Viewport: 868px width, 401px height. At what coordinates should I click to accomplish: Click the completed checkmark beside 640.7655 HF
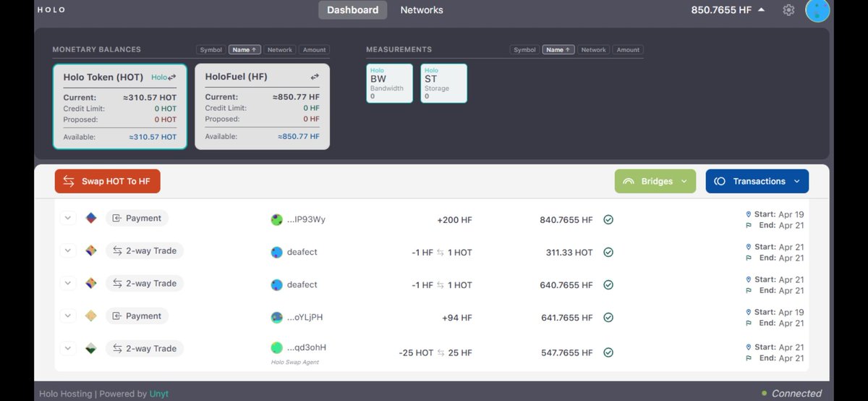click(608, 284)
